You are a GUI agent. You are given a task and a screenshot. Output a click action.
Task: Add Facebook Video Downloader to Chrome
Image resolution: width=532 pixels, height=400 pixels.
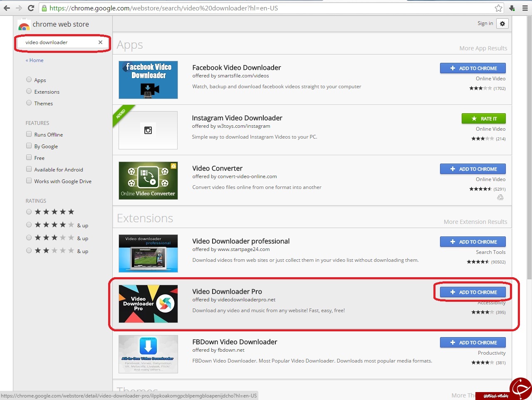coord(473,68)
